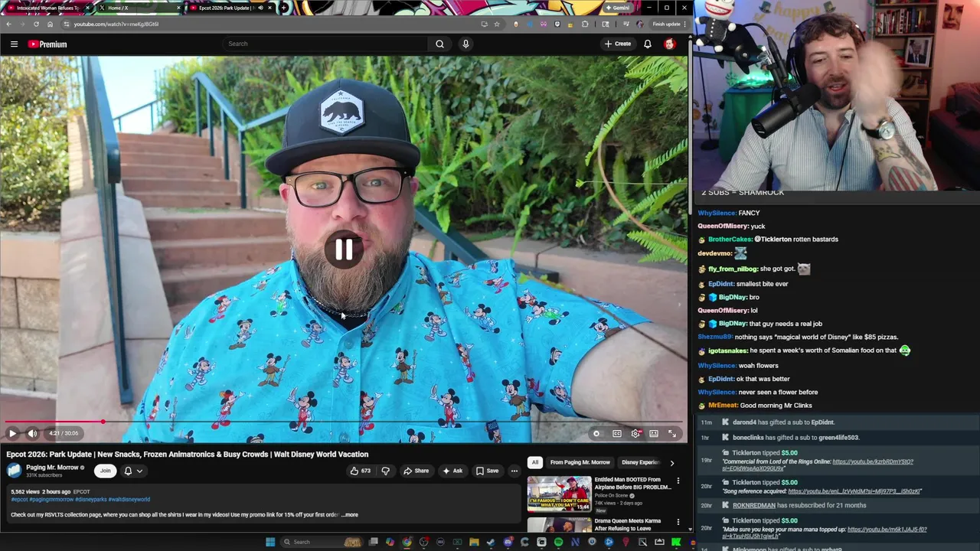Screen dimensions: 980x551
Task: Open the YouTube hamburger guide menu
Action: [x=14, y=44]
